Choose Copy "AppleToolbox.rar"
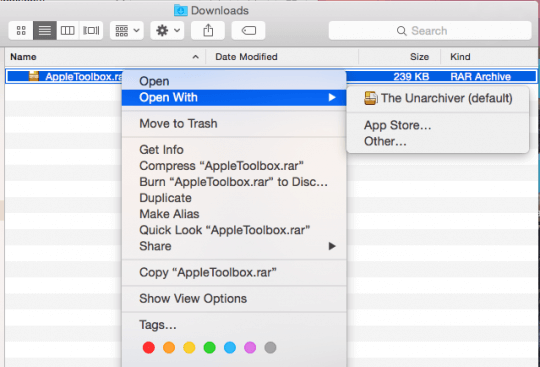 point(234,272)
